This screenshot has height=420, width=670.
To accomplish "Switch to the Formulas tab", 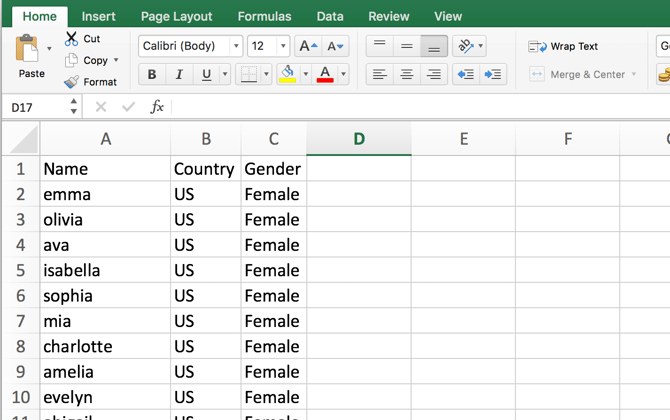I will (x=264, y=16).
